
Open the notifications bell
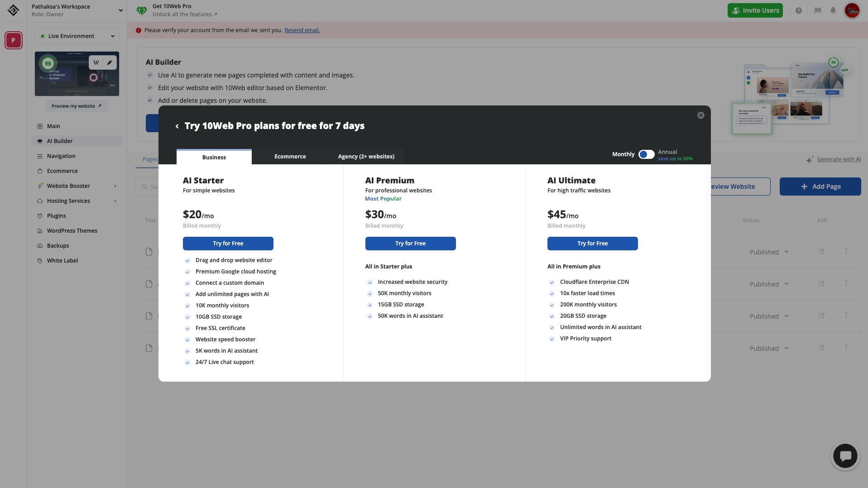[833, 10]
